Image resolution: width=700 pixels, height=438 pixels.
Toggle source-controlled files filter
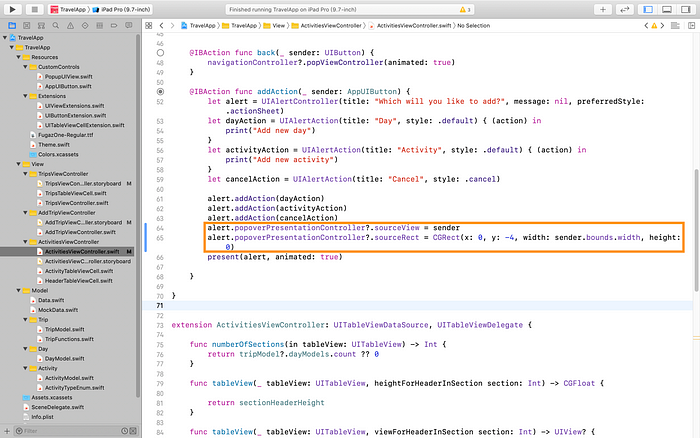coord(133,431)
